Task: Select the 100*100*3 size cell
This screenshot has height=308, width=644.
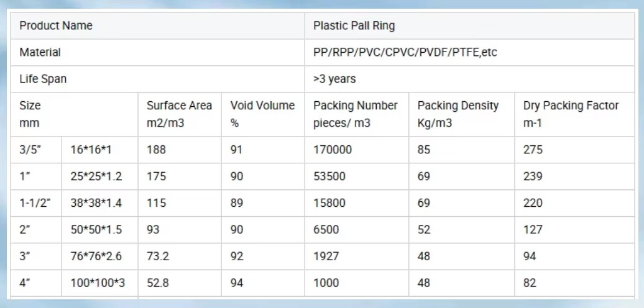Action: point(99,283)
